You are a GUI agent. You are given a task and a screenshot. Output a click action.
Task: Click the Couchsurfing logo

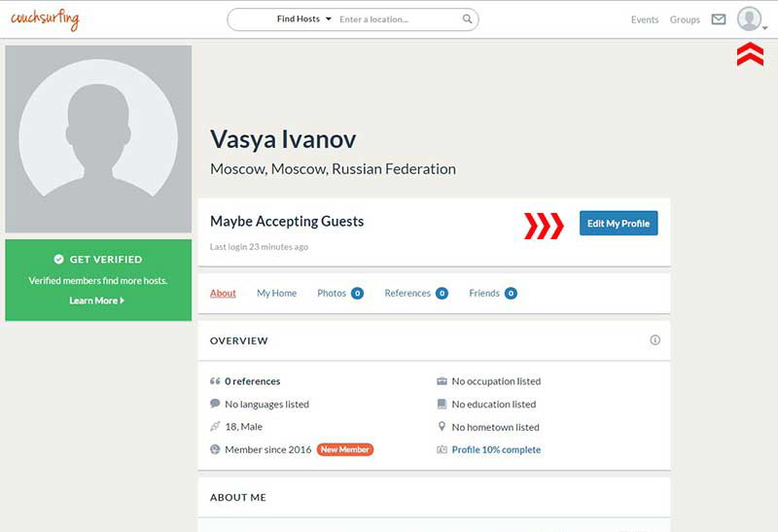point(45,19)
